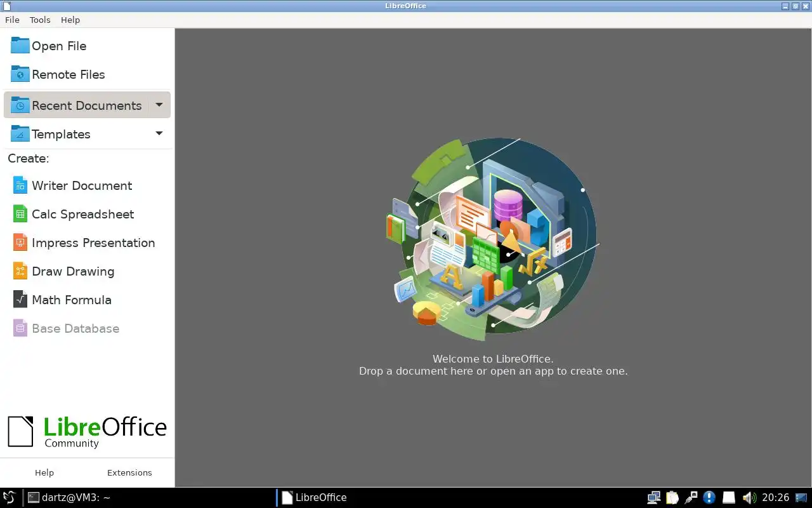The image size is (812, 508).
Task: Click the 20:26 clock in the taskbar
Action: tap(775, 497)
